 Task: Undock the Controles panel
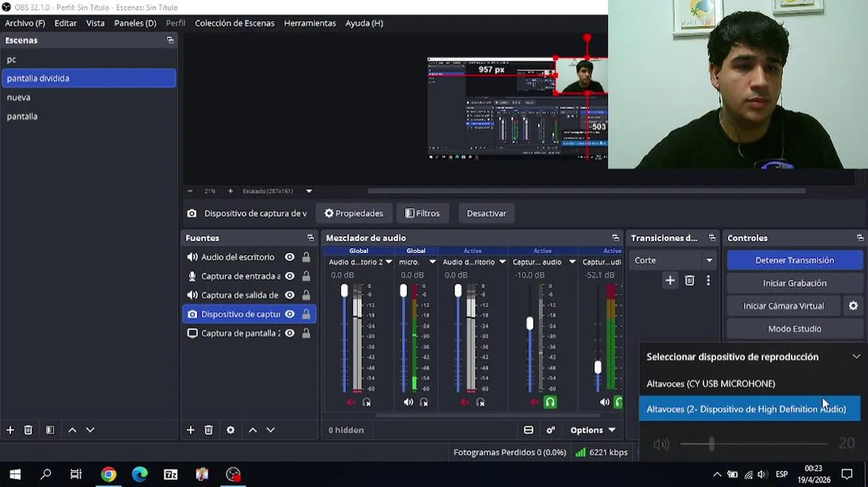860,237
